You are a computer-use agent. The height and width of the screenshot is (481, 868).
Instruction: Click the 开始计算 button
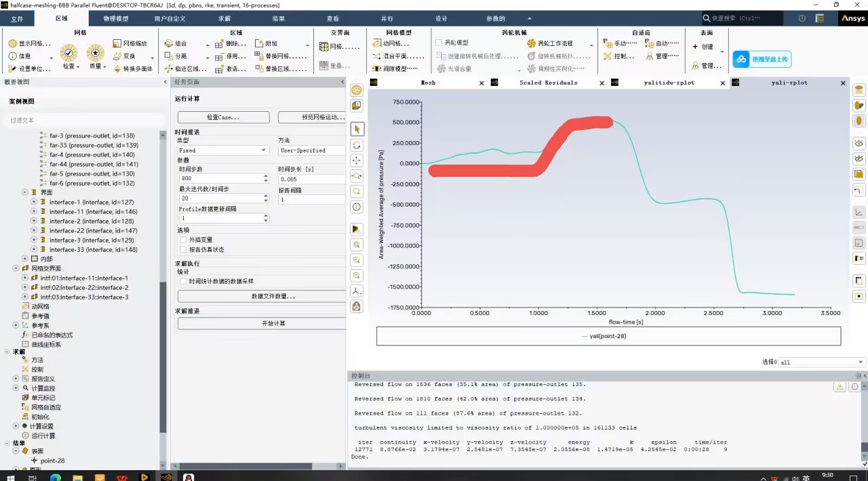261,324
